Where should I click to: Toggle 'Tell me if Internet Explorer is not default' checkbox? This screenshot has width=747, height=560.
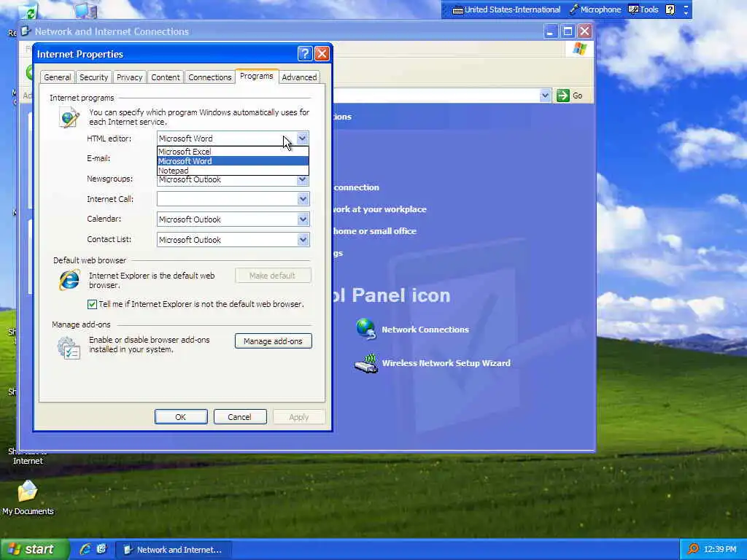click(x=92, y=304)
